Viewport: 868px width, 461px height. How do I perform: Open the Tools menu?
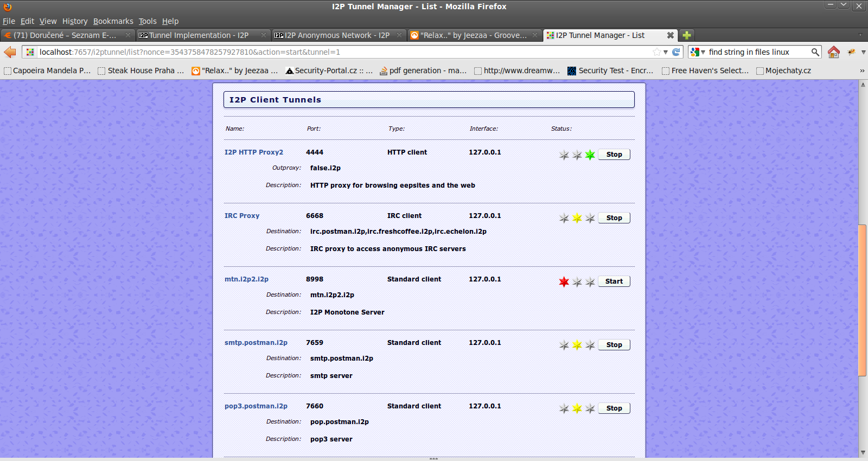148,21
